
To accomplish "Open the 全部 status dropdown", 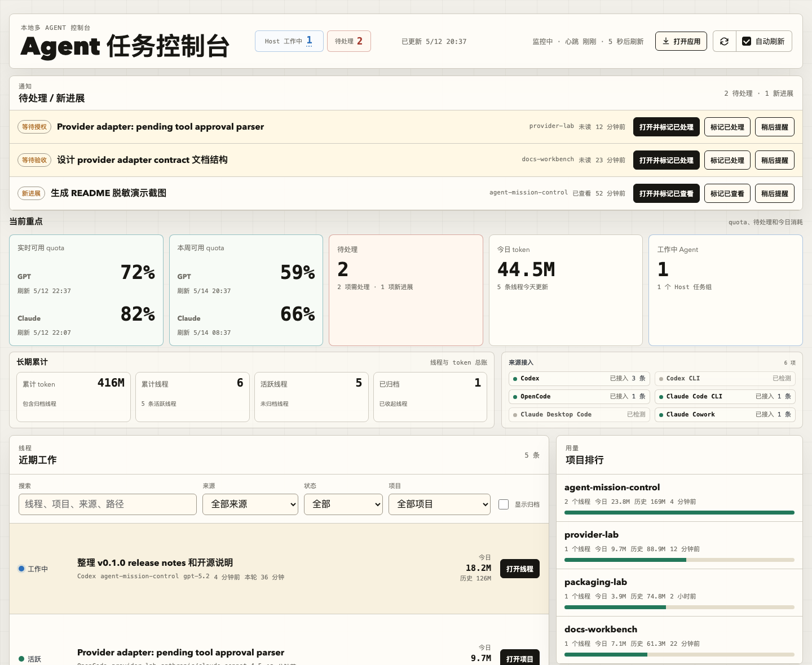I will [343, 504].
